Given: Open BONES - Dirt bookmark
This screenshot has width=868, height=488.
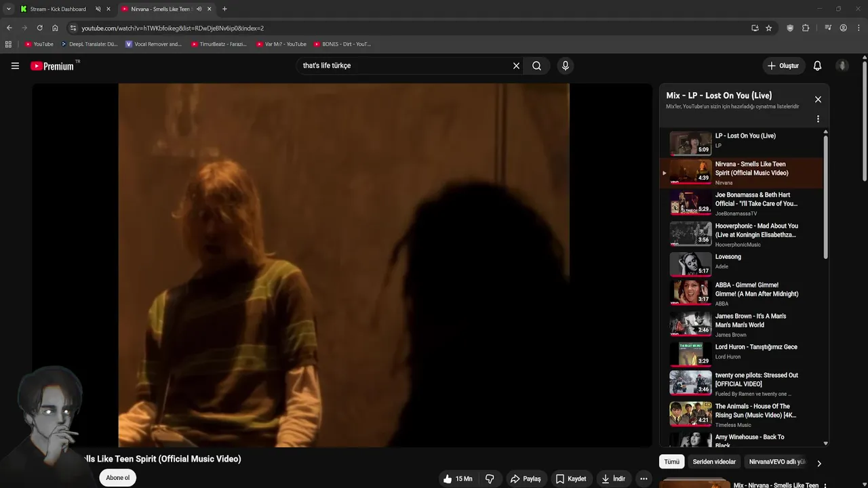Looking at the screenshot, I should 342,44.
